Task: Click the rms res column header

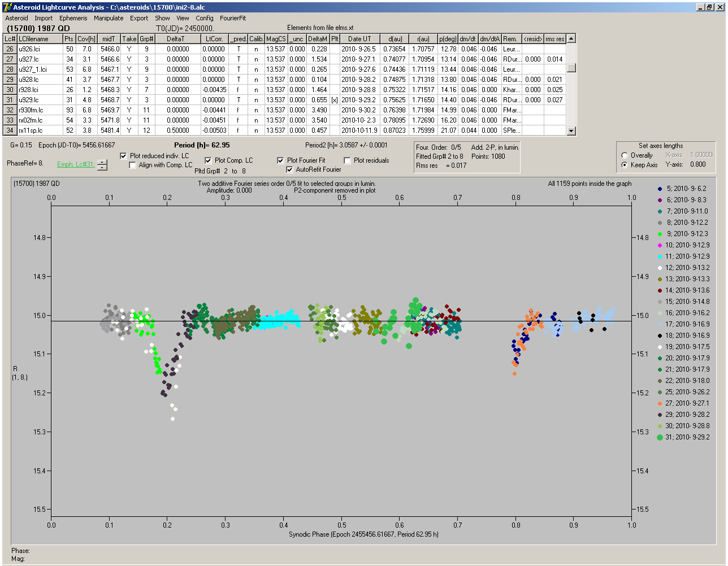Action: click(x=554, y=39)
